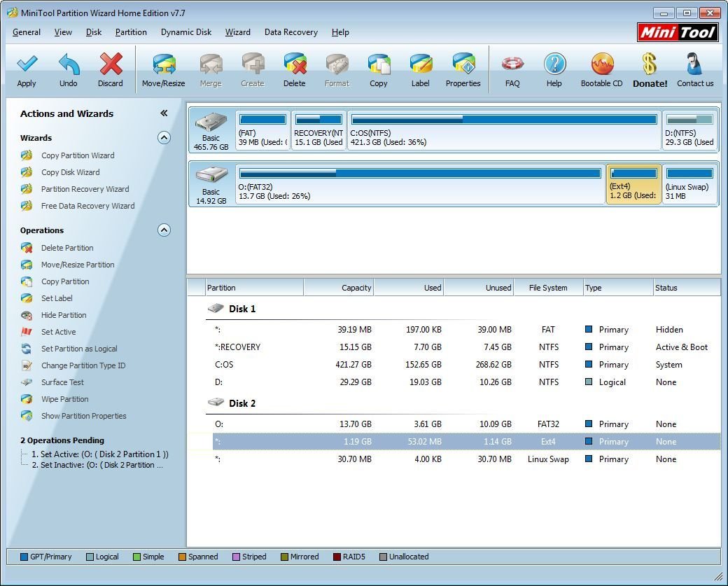Click the Set Active flag icon
Screen dimensions: 728x586
coord(27,332)
